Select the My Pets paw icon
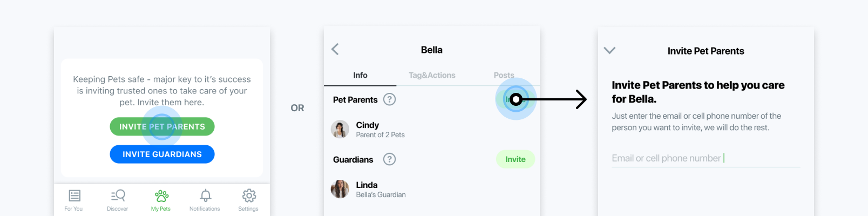Image resolution: width=868 pixels, height=216 pixels. point(161,195)
